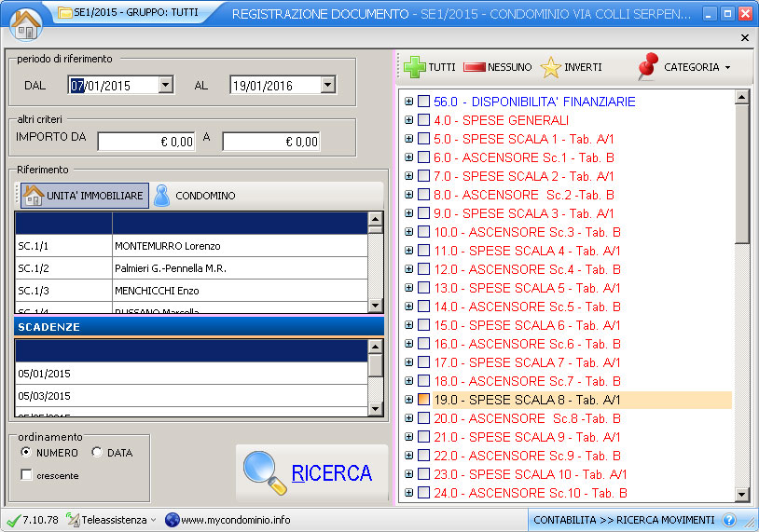Click the star INVERTI icon
The image size is (759, 532).
click(551, 67)
